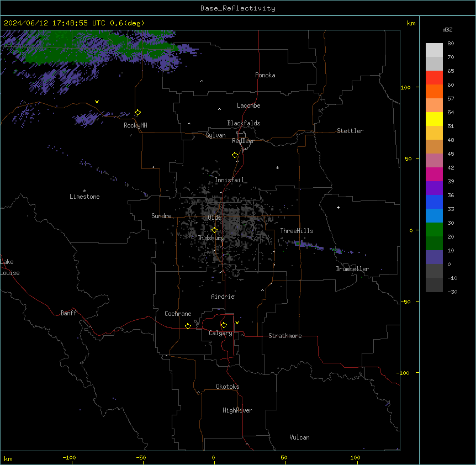Click the Innisfail city label
Viewport: 476px width, 465px height.
(x=229, y=180)
